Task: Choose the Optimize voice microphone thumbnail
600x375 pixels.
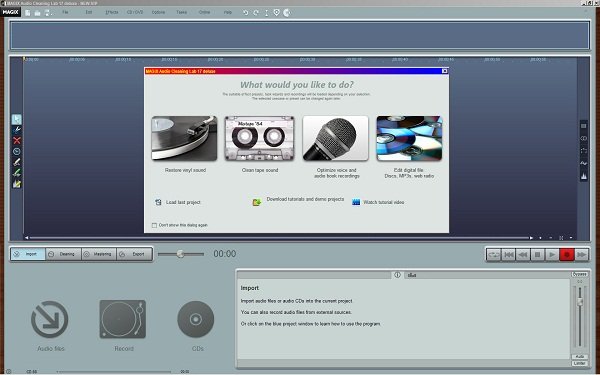Action: tap(336, 138)
